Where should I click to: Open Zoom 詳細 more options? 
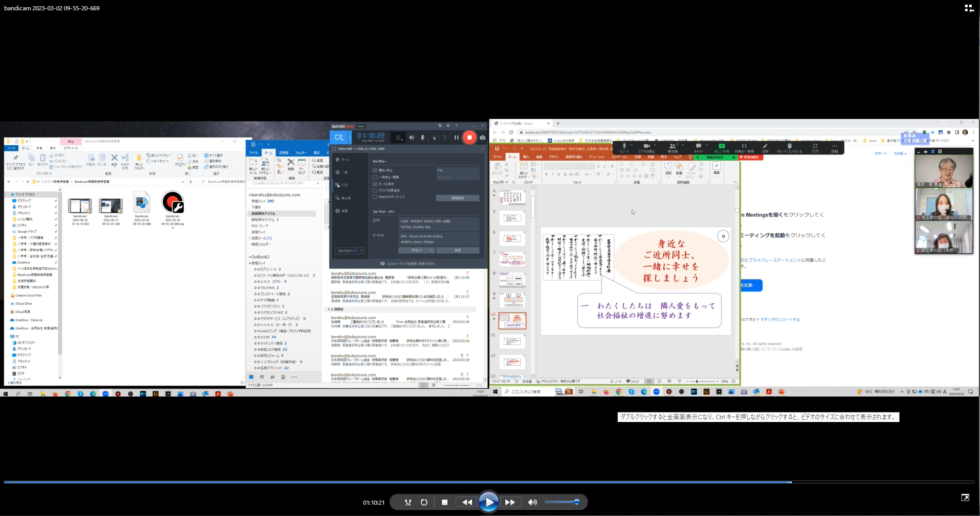[x=834, y=148]
